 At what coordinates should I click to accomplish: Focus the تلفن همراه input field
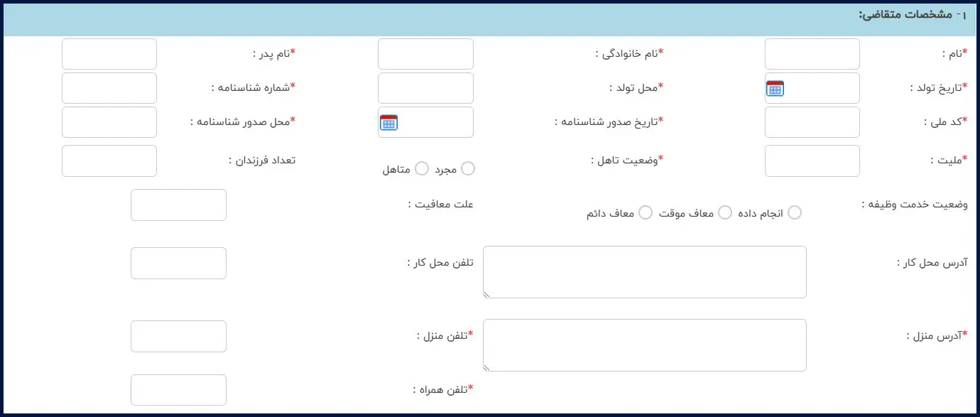pos(178,390)
